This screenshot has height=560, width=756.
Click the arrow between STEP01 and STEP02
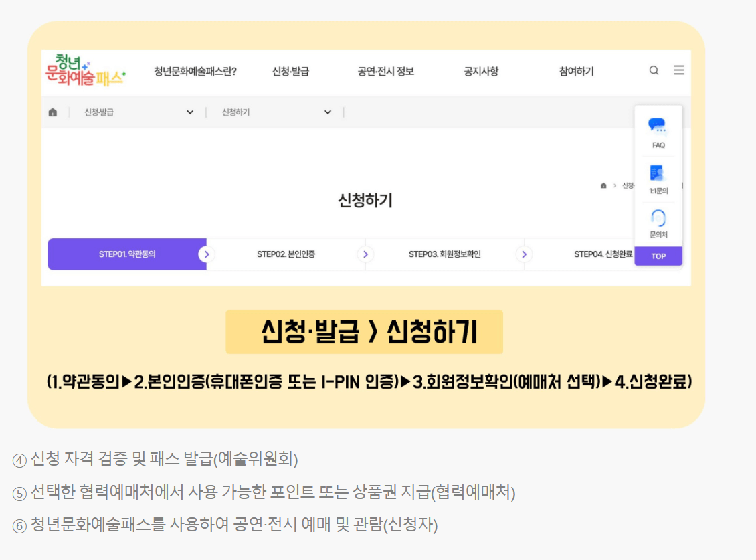[x=207, y=254]
